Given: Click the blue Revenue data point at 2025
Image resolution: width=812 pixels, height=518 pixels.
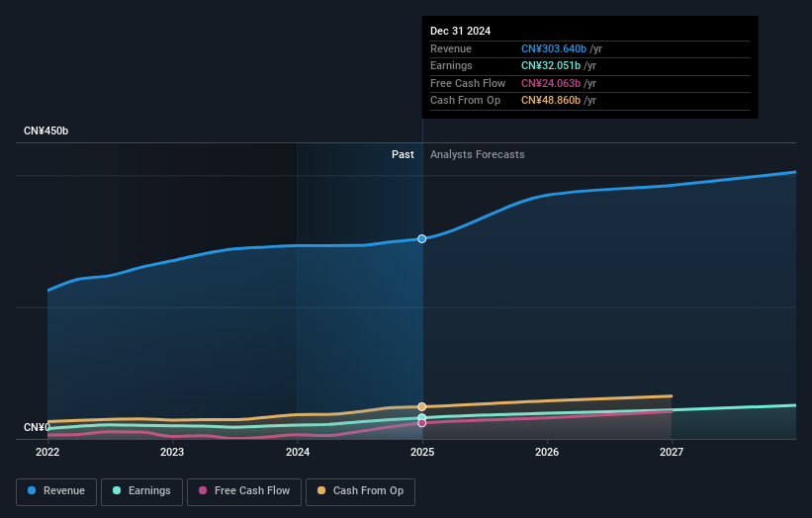Looking at the screenshot, I should pyautogui.click(x=422, y=238).
